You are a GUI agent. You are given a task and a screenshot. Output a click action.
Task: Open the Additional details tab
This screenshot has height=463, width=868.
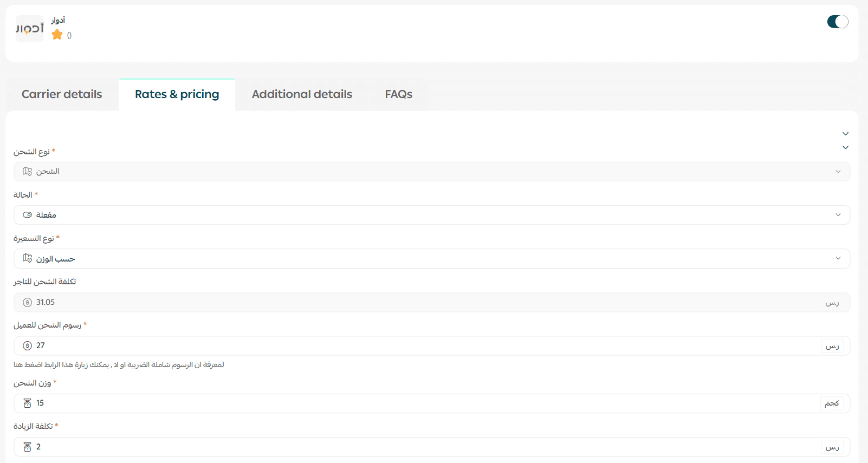tap(302, 94)
